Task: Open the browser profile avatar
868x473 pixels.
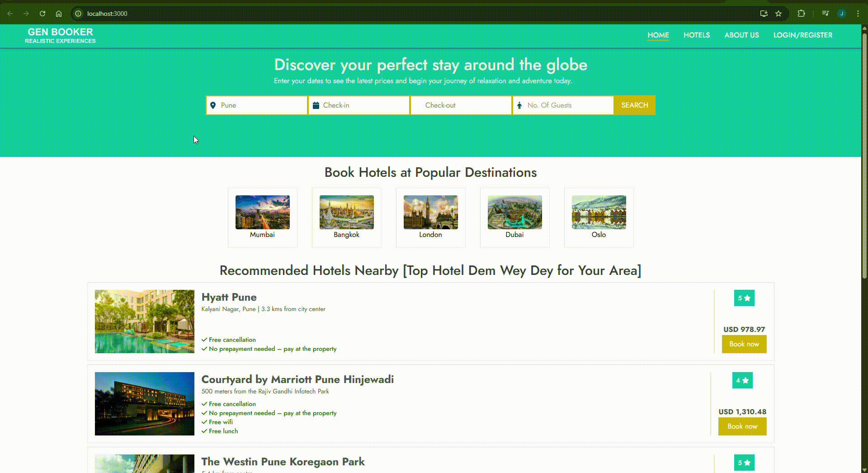Action: click(842, 14)
